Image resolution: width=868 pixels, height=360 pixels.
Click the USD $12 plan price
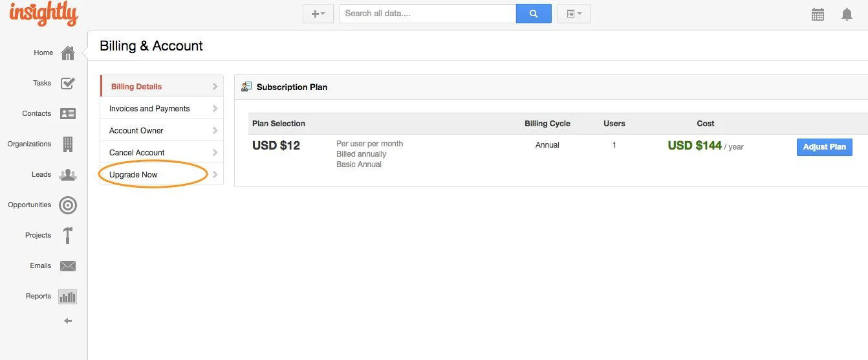276,146
